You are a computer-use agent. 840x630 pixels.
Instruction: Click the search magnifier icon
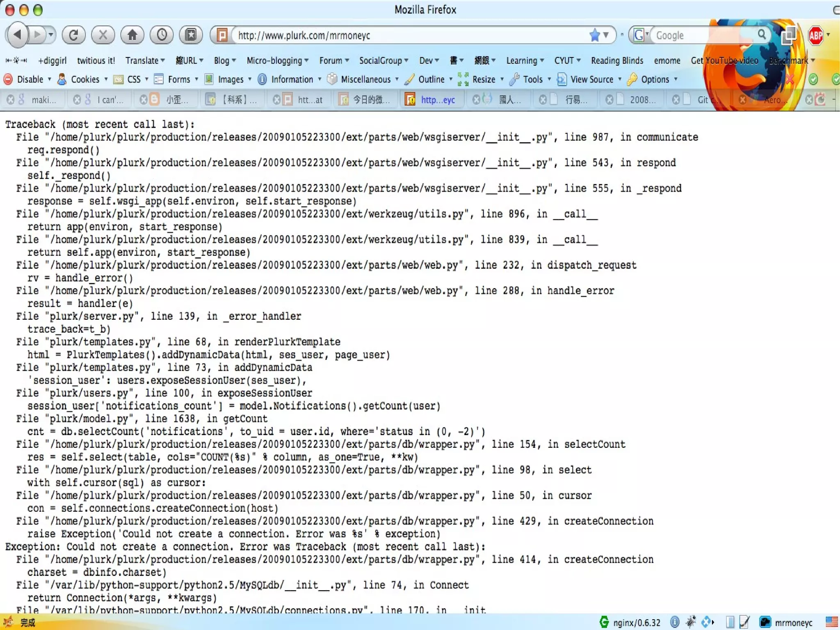tap(762, 34)
